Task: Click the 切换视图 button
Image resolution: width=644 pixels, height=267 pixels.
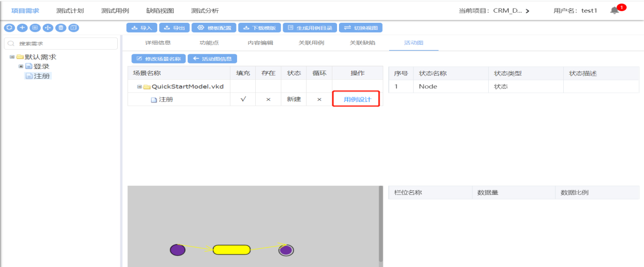Action: [x=361, y=28]
